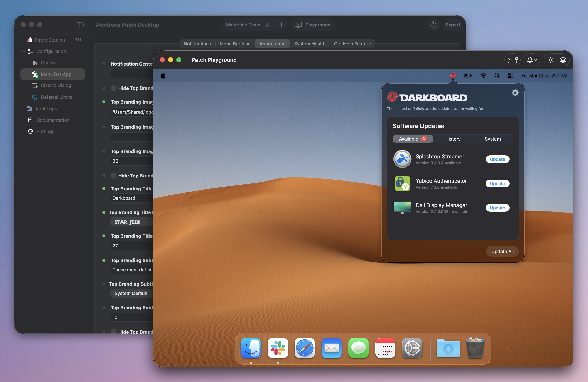Update Yubico Authenticator

tap(497, 183)
